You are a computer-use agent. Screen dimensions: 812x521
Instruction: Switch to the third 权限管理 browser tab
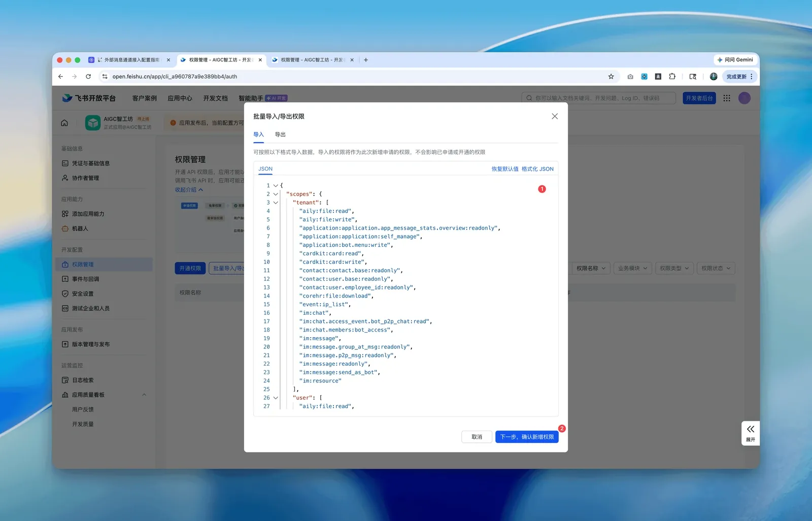[312, 60]
